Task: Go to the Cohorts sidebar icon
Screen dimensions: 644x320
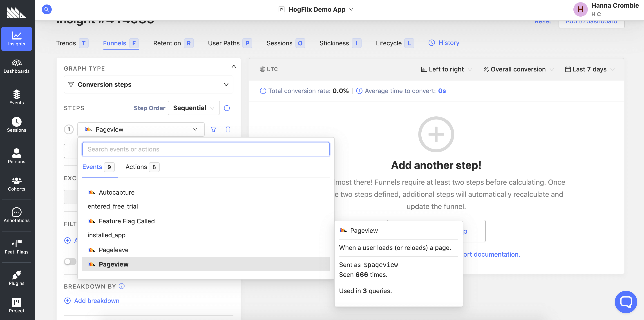Action: (x=16, y=184)
